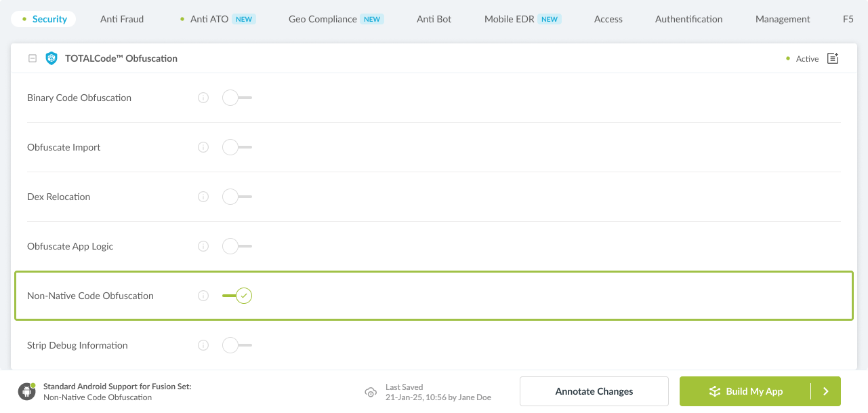
Task: Switch to the Anti Fraud tab
Action: coord(122,19)
